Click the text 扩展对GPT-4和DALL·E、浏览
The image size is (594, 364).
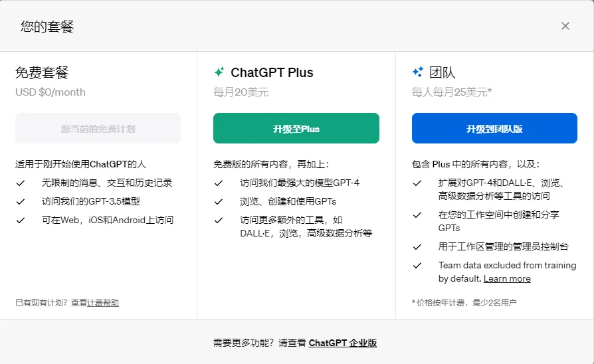pos(501,189)
